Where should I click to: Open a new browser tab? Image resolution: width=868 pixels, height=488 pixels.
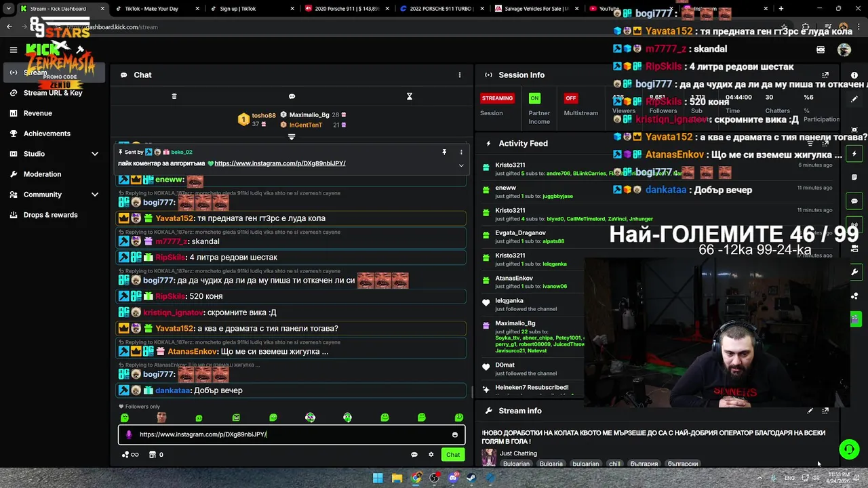coord(781,9)
